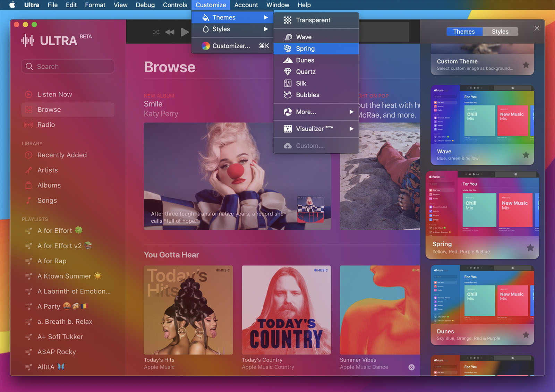
Task: Expand the Visualizer BETA submenu
Action: pos(316,129)
